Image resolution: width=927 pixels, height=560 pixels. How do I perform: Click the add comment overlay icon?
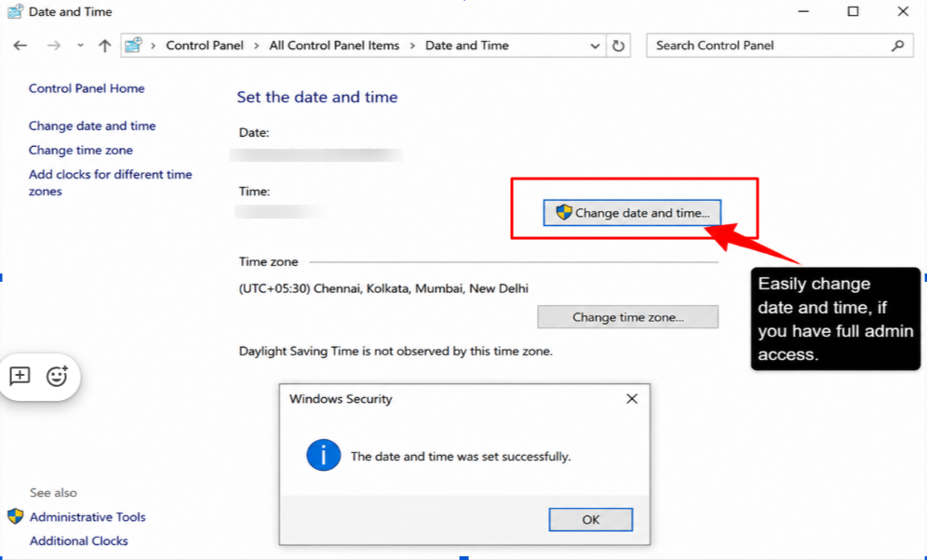[x=20, y=376]
